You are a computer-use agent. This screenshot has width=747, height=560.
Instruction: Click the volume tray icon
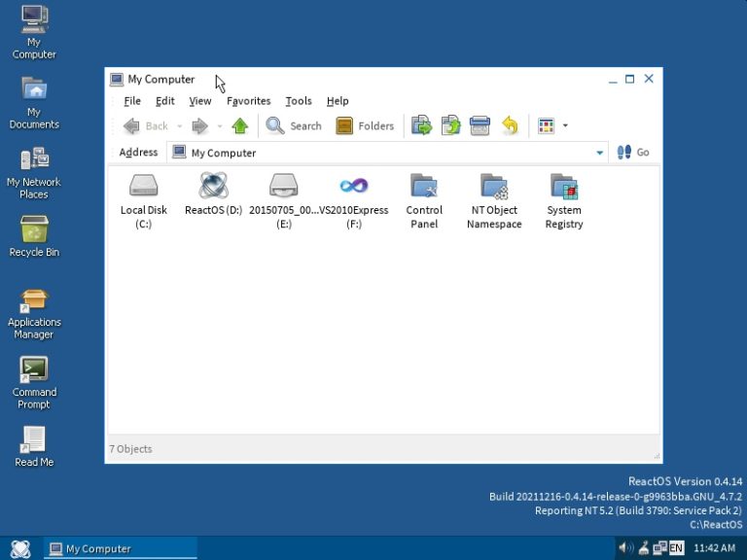point(625,548)
